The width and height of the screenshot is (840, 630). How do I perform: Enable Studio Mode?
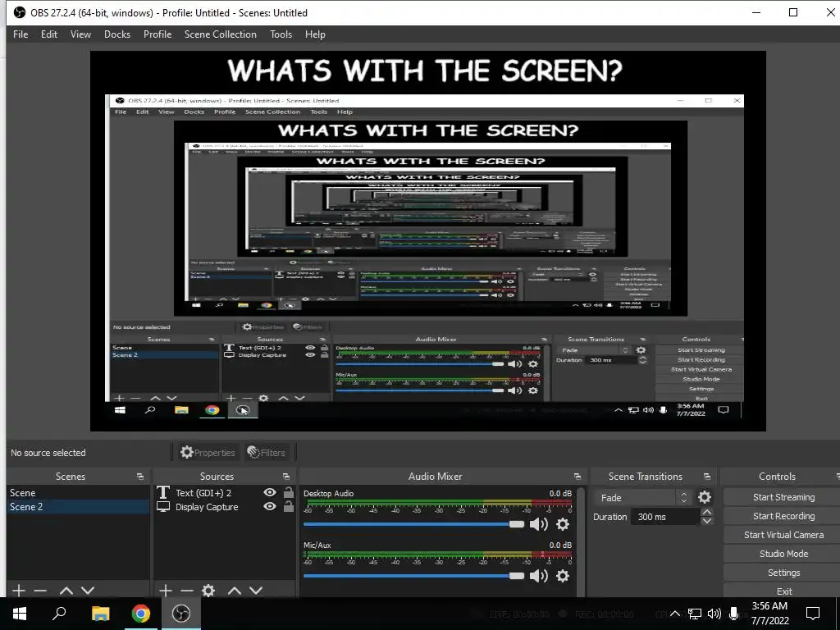pyautogui.click(x=783, y=554)
